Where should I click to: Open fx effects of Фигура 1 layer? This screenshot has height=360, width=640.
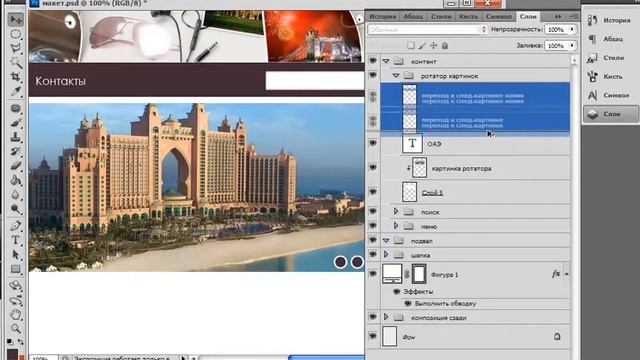[556, 274]
